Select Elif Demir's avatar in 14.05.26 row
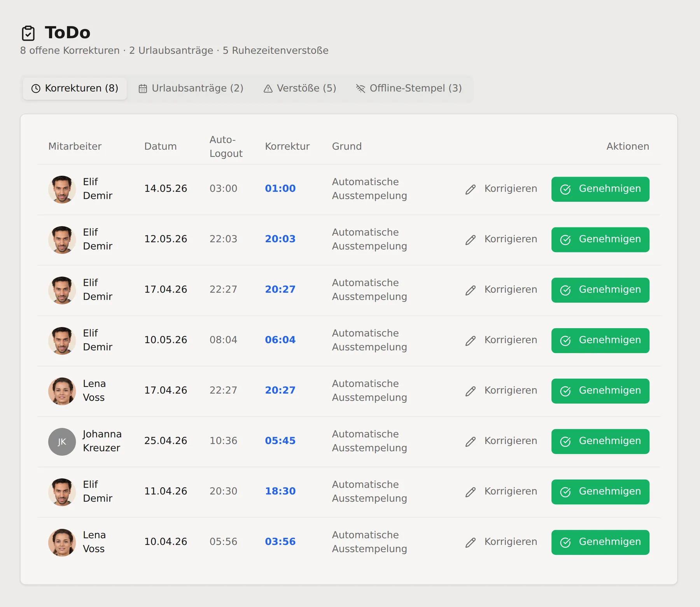700x607 pixels. click(x=62, y=189)
